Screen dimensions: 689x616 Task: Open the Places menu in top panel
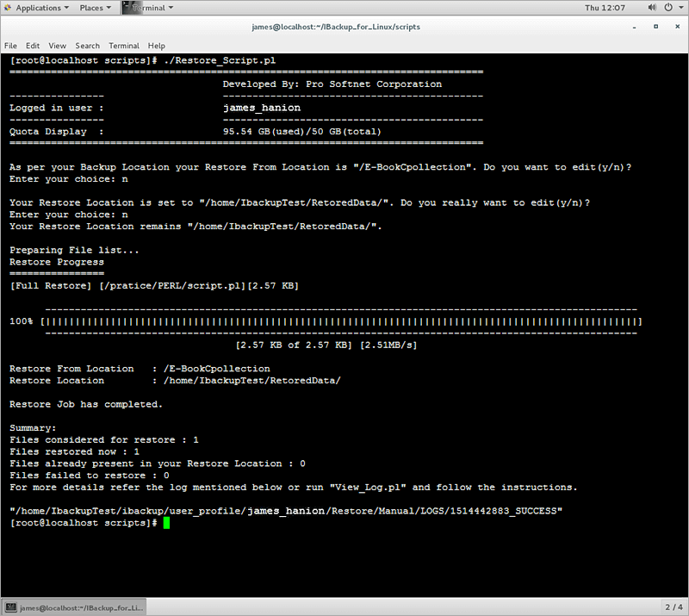tap(95, 8)
